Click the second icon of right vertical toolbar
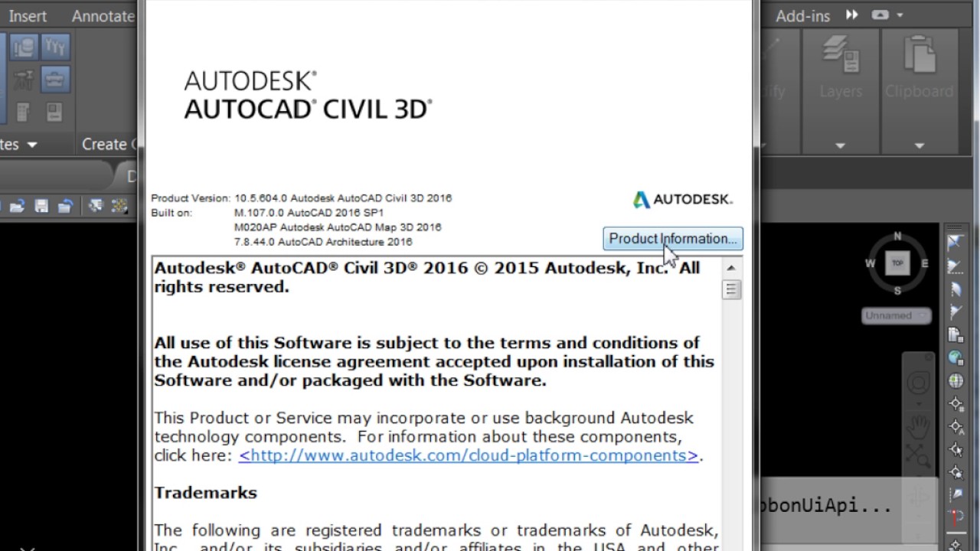Image resolution: width=980 pixels, height=551 pixels. pyautogui.click(x=955, y=266)
